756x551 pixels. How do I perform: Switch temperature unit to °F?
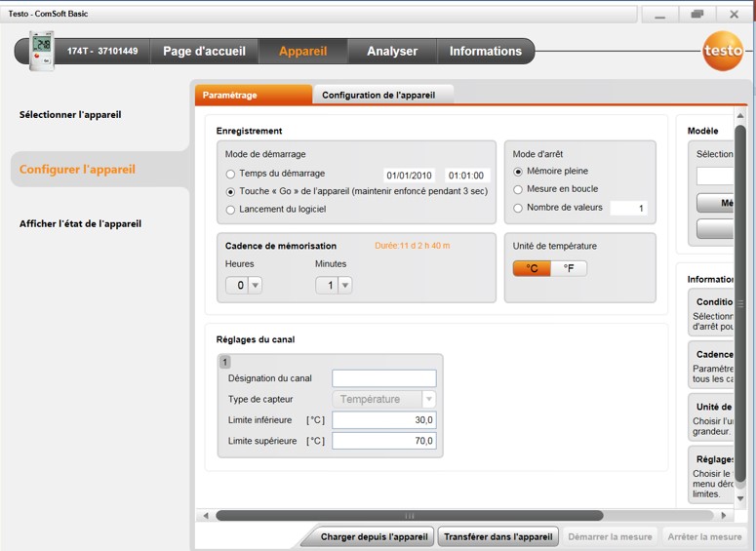569,268
